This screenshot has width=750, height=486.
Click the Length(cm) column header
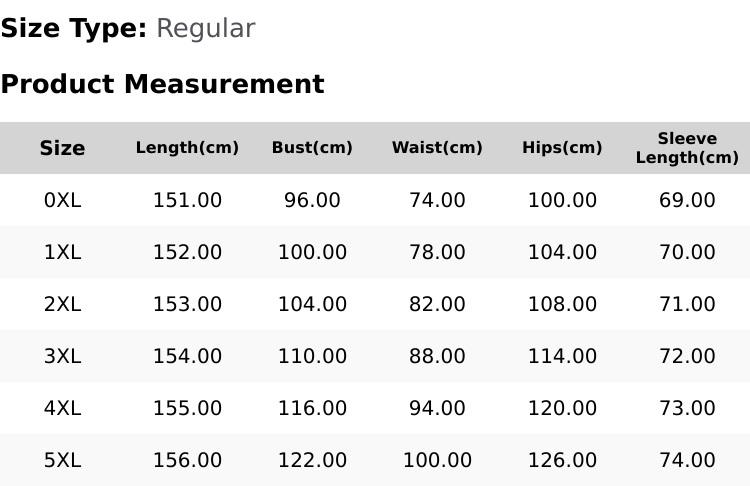[187, 148]
